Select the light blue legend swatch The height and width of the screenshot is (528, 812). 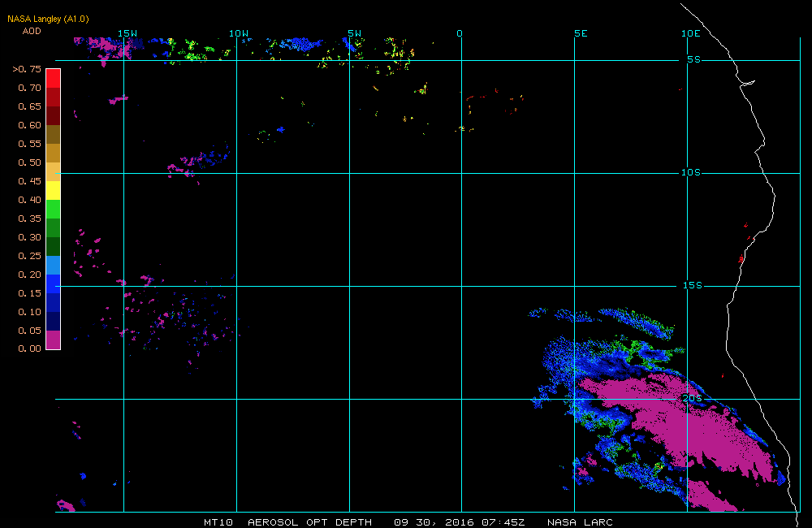pyautogui.click(x=54, y=265)
